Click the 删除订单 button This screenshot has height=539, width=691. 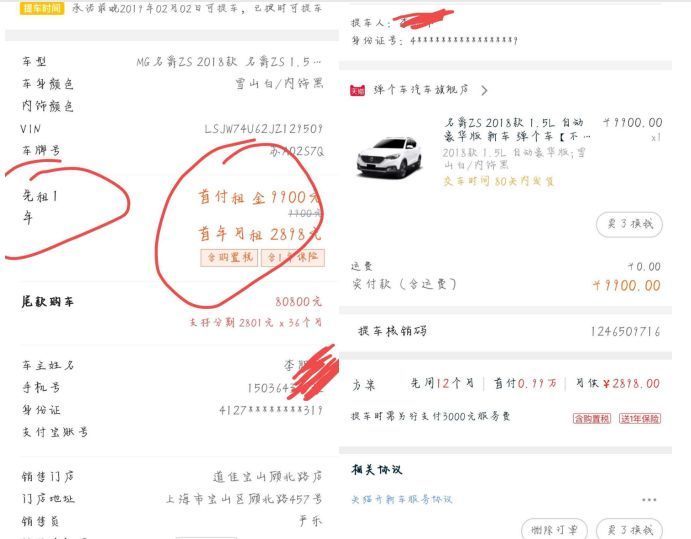(x=554, y=529)
